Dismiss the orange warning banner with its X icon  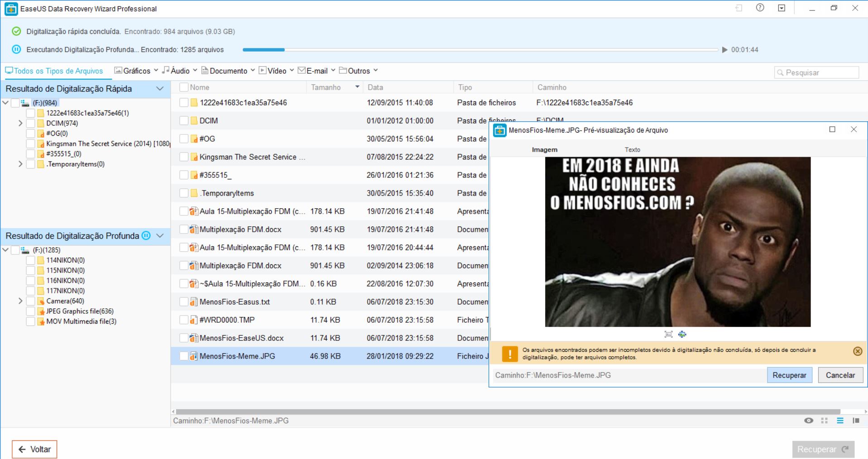pos(858,351)
